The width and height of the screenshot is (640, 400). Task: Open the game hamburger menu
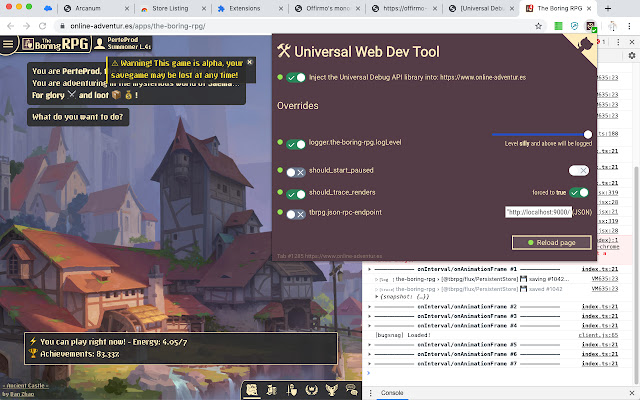click(x=8, y=44)
